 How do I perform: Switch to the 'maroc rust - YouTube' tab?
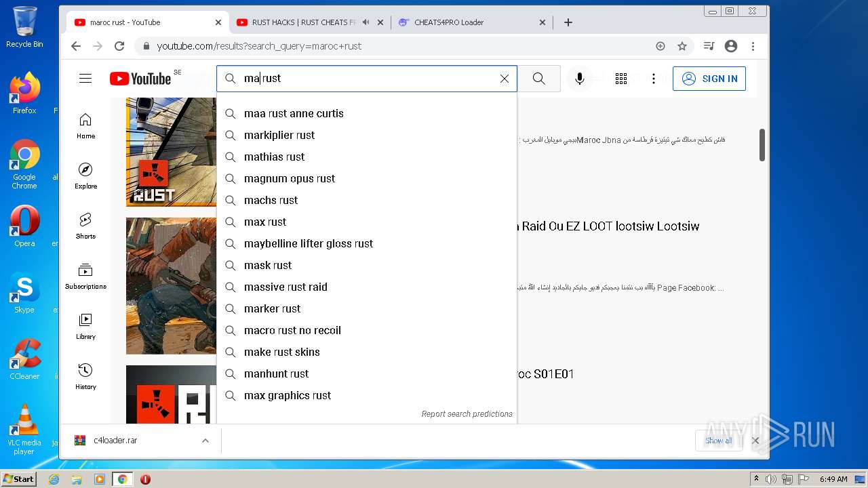pyautogui.click(x=146, y=22)
